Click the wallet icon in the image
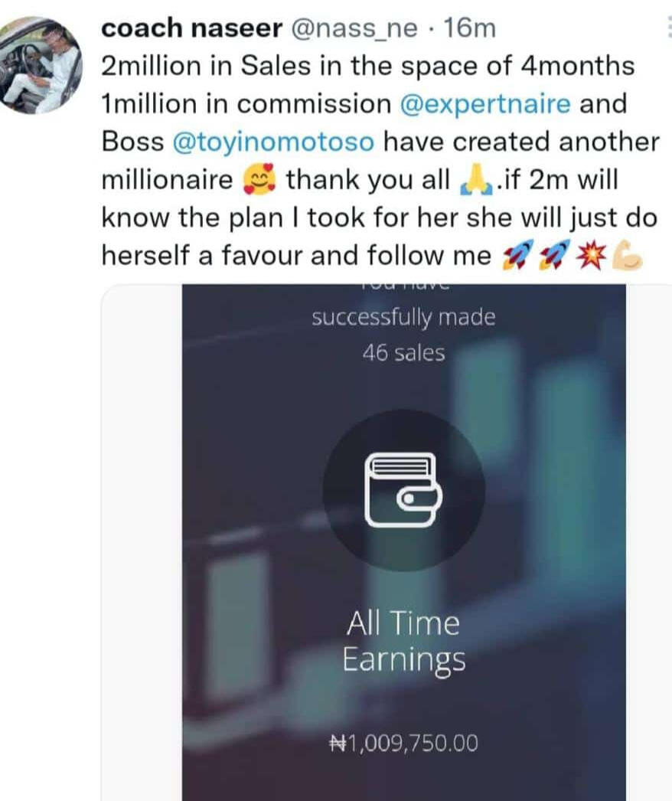 point(403,490)
